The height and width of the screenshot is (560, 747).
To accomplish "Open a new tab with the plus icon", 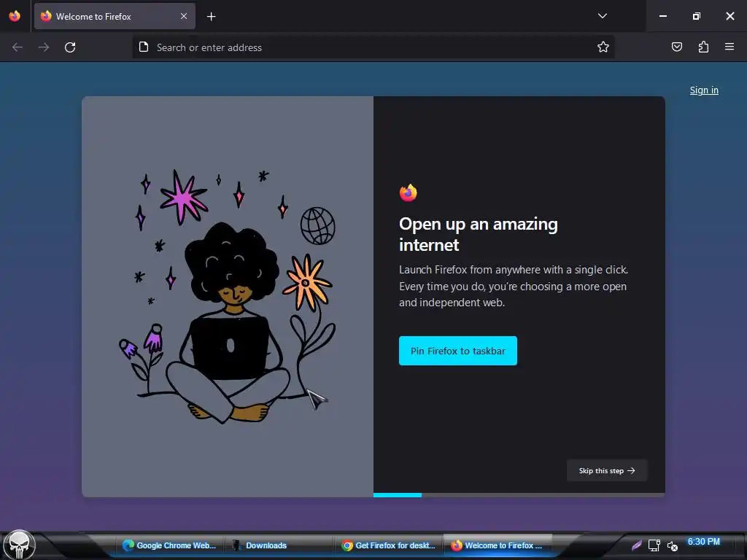I will pos(211,17).
